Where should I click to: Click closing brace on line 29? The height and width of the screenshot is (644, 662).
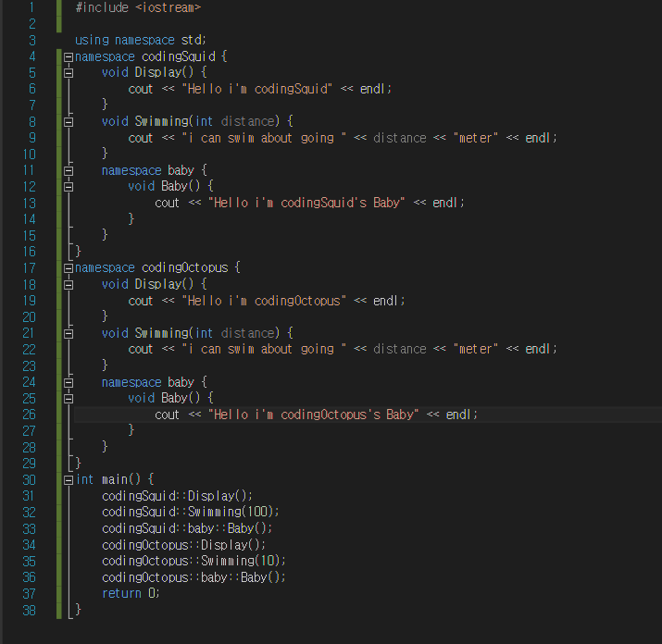(78, 463)
